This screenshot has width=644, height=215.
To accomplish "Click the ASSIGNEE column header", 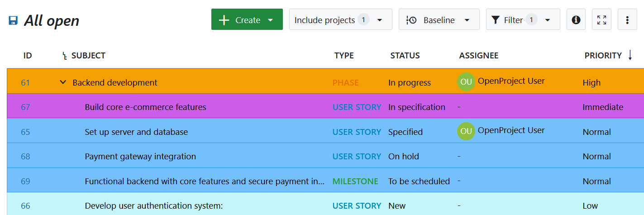I will pos(478,56).
